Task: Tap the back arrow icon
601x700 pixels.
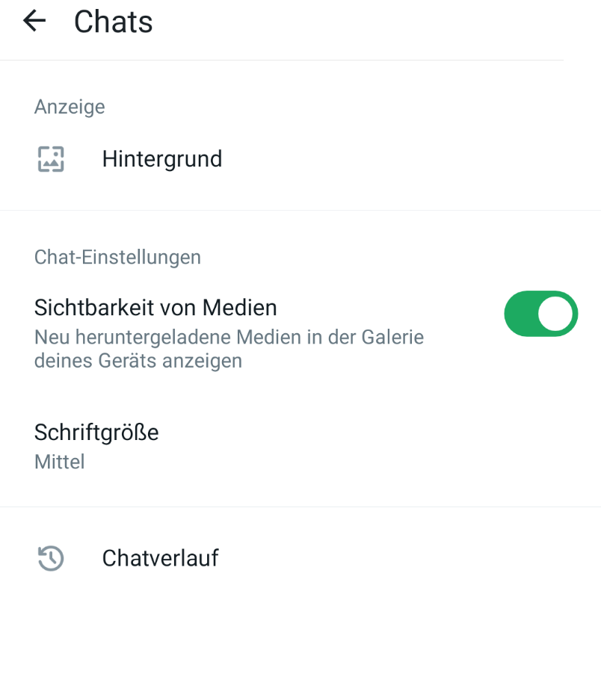Action: (34, 21)
